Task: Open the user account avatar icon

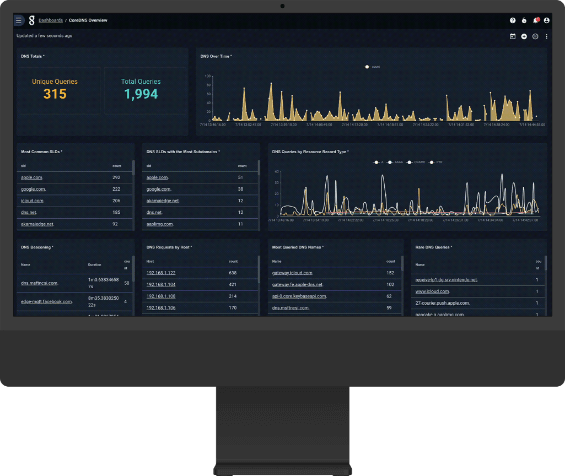Action: 547,21
